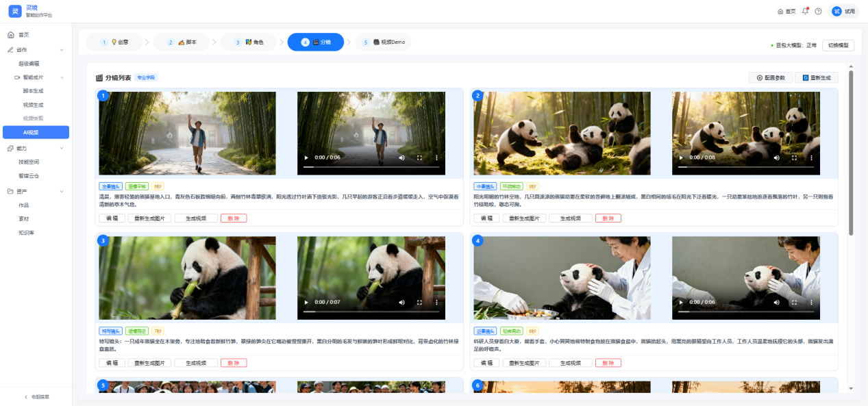
Task: Mute the video in storyboard card 1
Action: 404,157
